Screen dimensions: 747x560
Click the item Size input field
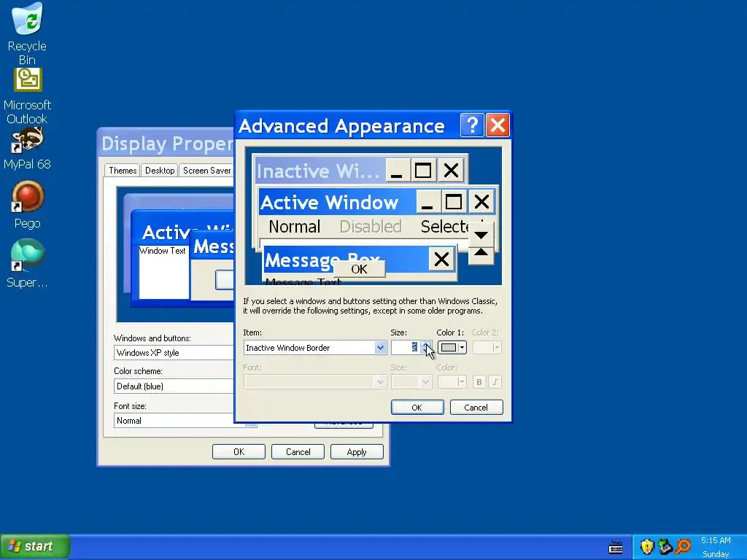[x=405, y=348]
